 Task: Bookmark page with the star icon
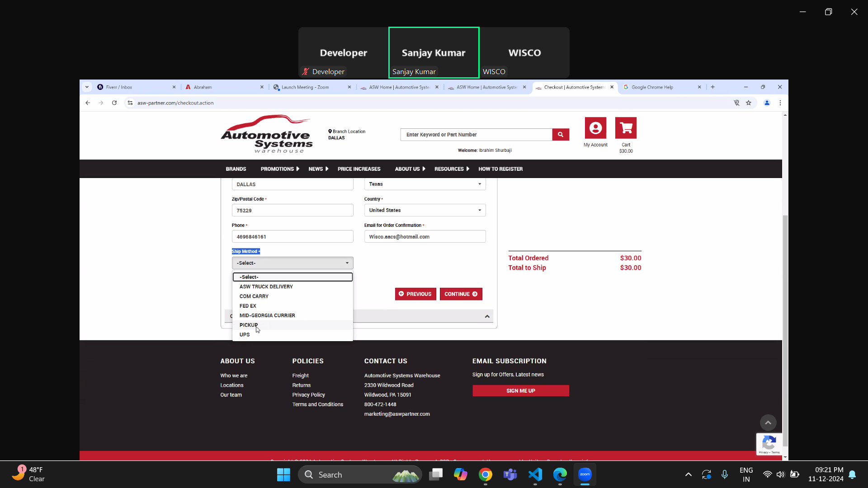point(749,103)
